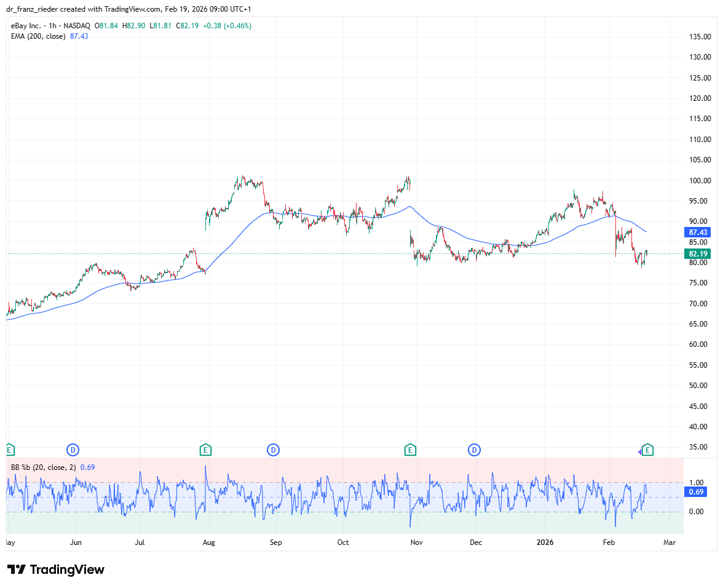Open the upcoming earnings marker in February
The width and height of the screenshot is (723, 588).
(x=647, y=450)
